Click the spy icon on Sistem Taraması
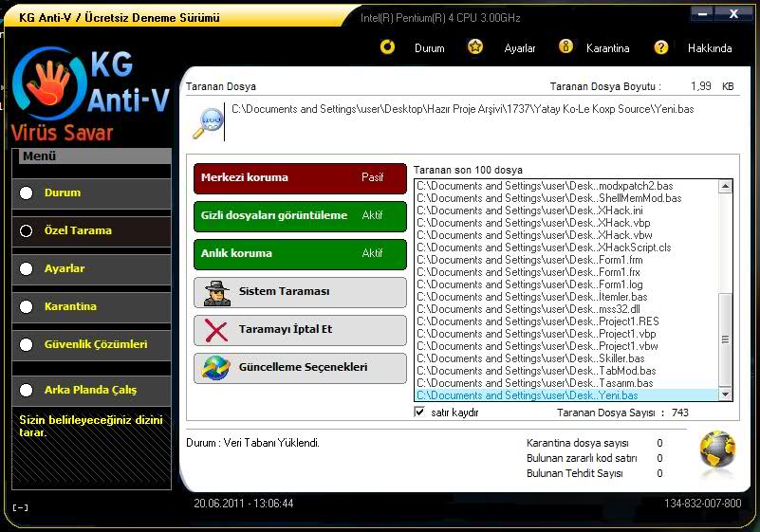760x532 pixels. (216, 292)
